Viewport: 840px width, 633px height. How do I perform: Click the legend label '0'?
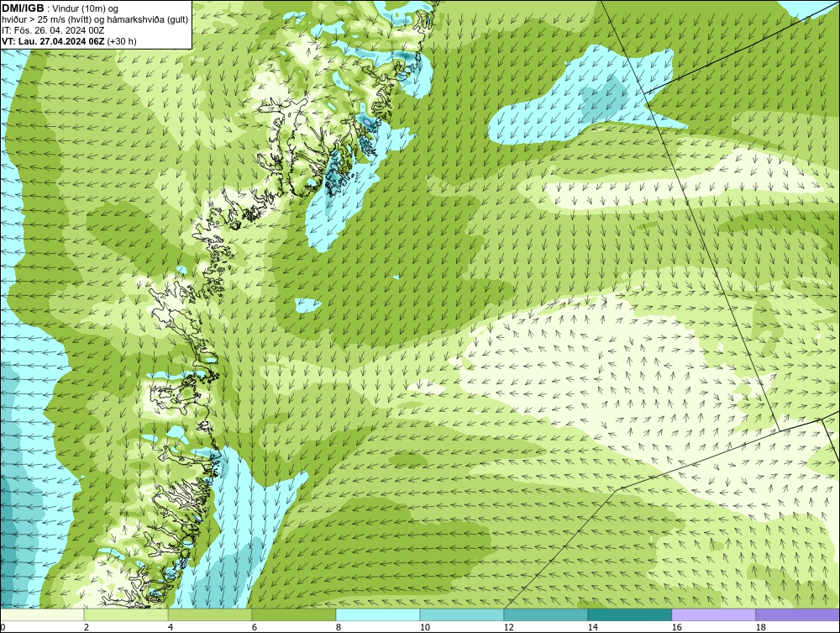(3, 627)
